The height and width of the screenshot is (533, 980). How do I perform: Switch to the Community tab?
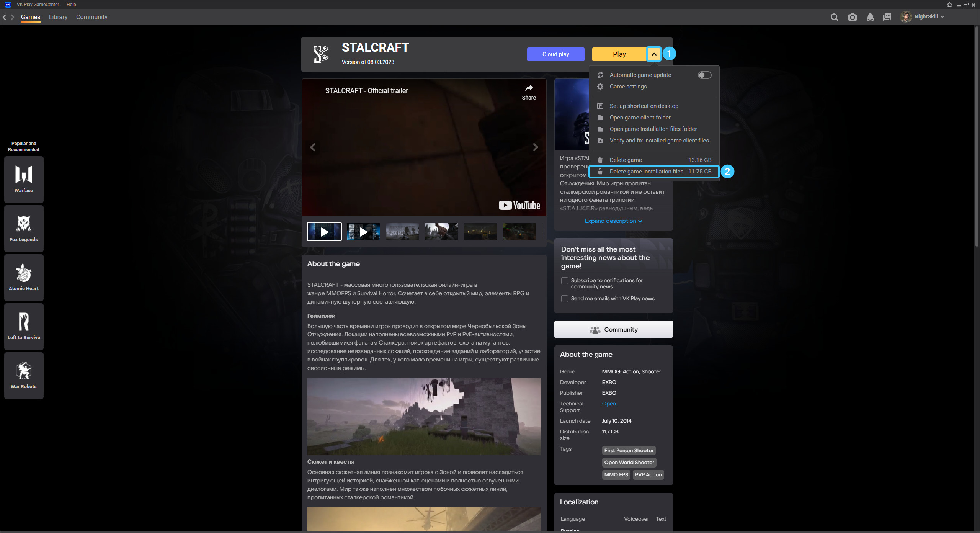tap(92, 17)
